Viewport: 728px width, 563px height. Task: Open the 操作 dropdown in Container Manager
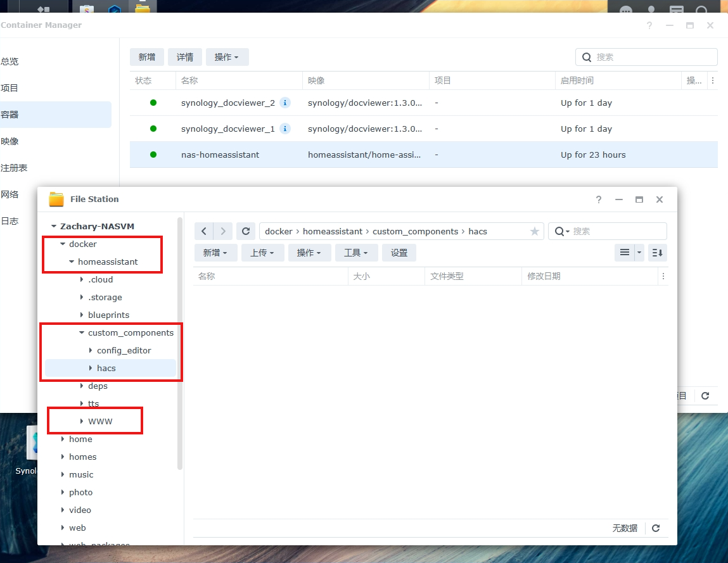pos(227,57)
